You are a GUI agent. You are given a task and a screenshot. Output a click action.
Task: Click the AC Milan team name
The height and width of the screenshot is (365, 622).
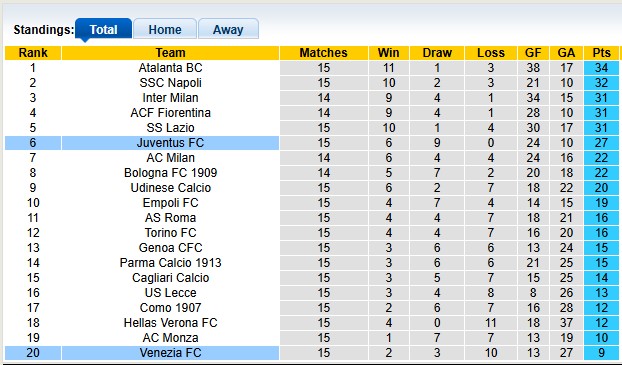coord(171,158)
